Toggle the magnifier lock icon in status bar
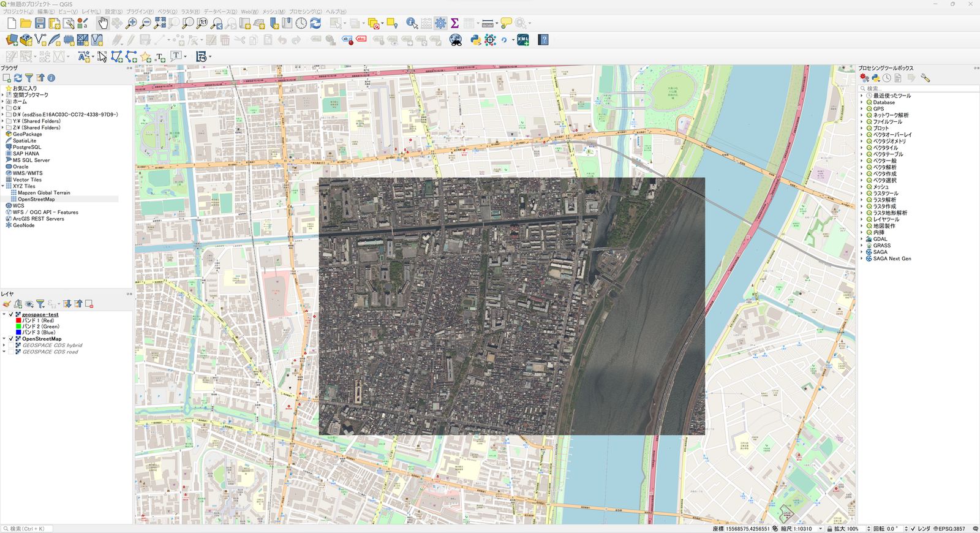This screenshot has width=980, height=533. 829,529
